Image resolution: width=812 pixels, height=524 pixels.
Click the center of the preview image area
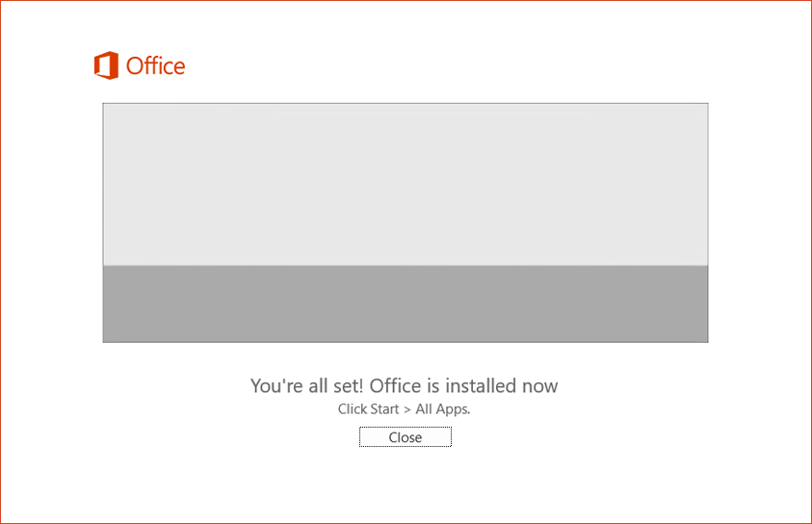coord(405,223)
